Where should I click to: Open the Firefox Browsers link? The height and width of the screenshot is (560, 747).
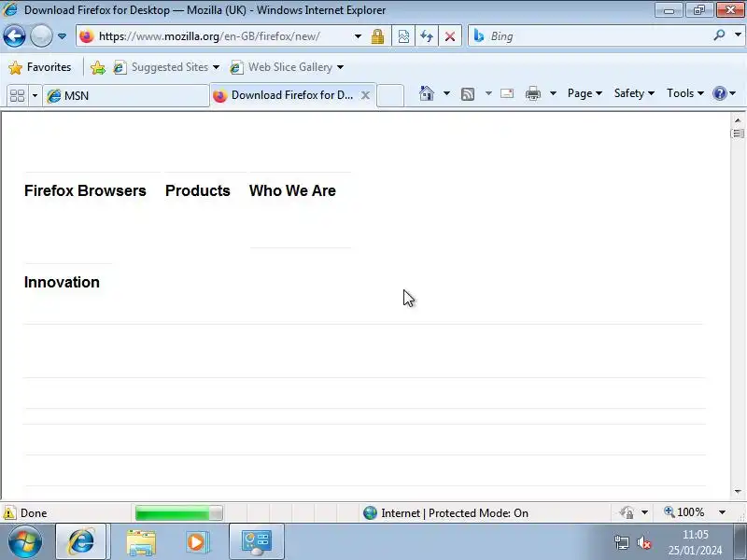[x=85, y=190]
